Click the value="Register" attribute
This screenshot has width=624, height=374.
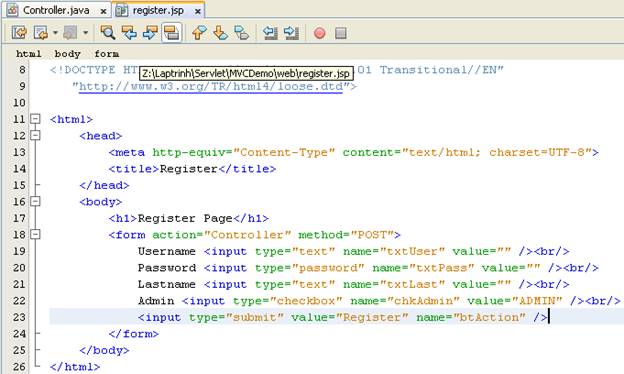pyautogui.click(x=350, y=318)
